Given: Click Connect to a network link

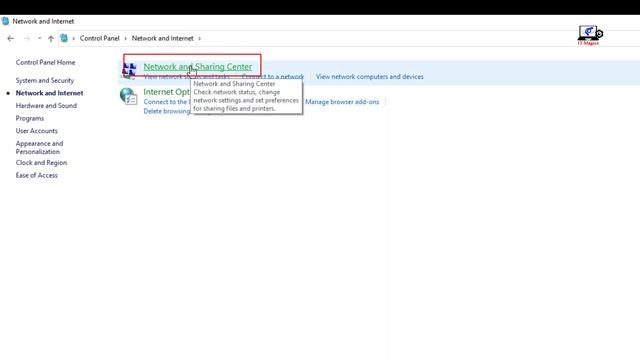Looking at the screenshot, I should (x=273, y=77).
